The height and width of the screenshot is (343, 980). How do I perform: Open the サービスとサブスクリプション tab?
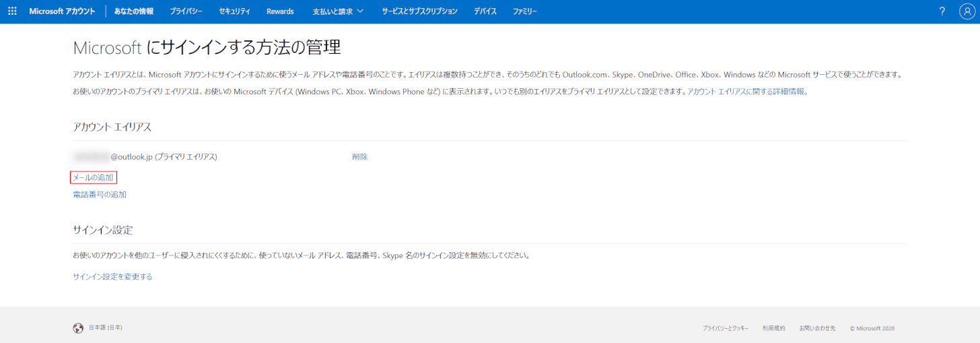[x=419, y=11]
